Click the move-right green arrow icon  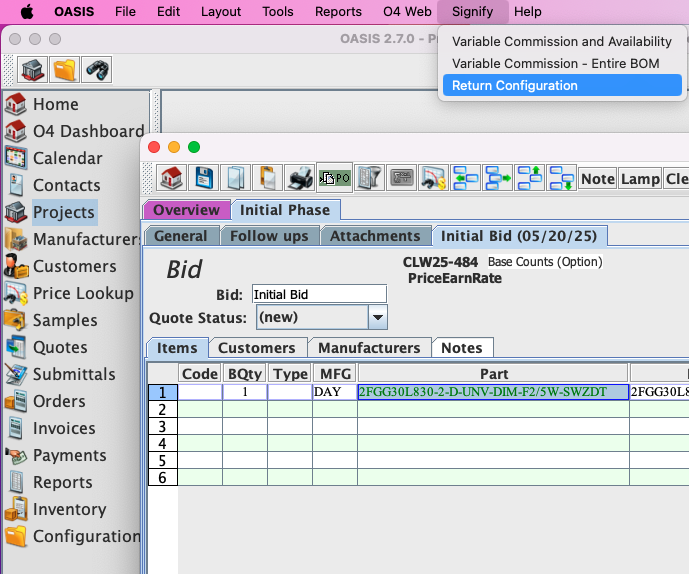coord(497,178)
